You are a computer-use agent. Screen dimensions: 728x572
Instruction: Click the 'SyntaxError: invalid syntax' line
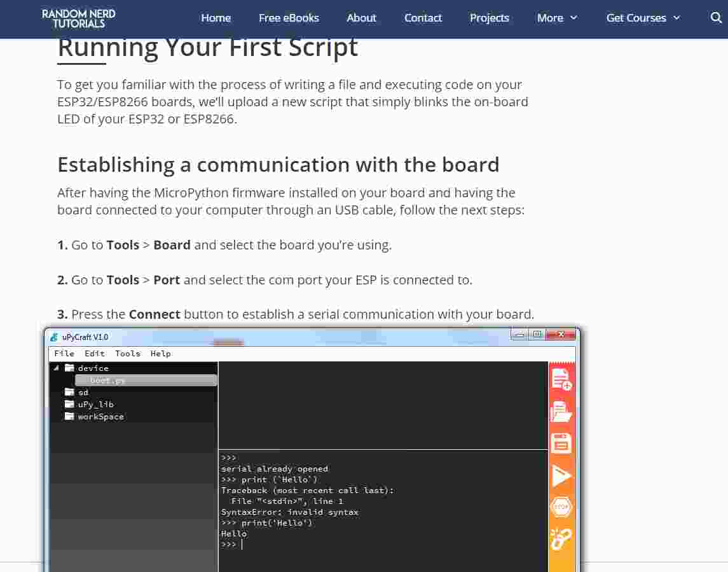pyautogui.click(x=290, y=512)
